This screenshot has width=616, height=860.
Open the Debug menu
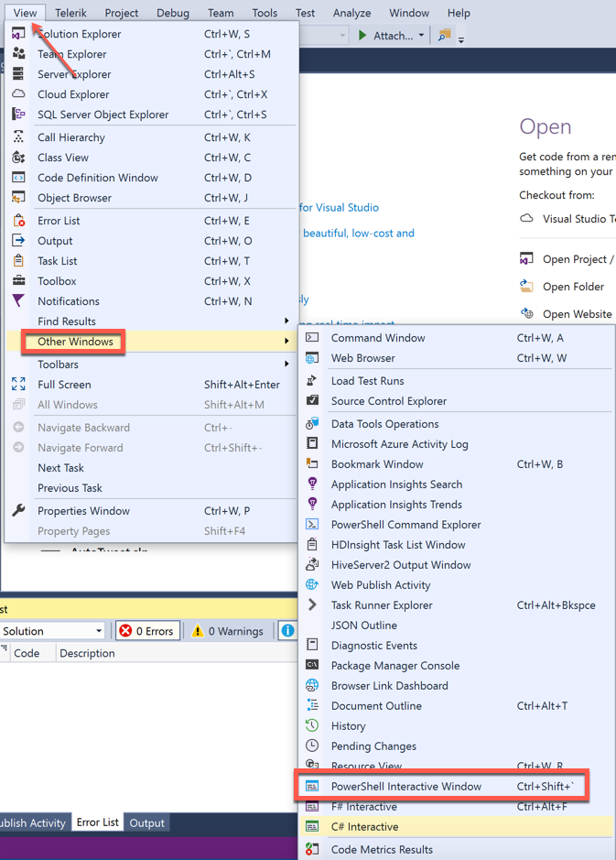pos(173,13)
